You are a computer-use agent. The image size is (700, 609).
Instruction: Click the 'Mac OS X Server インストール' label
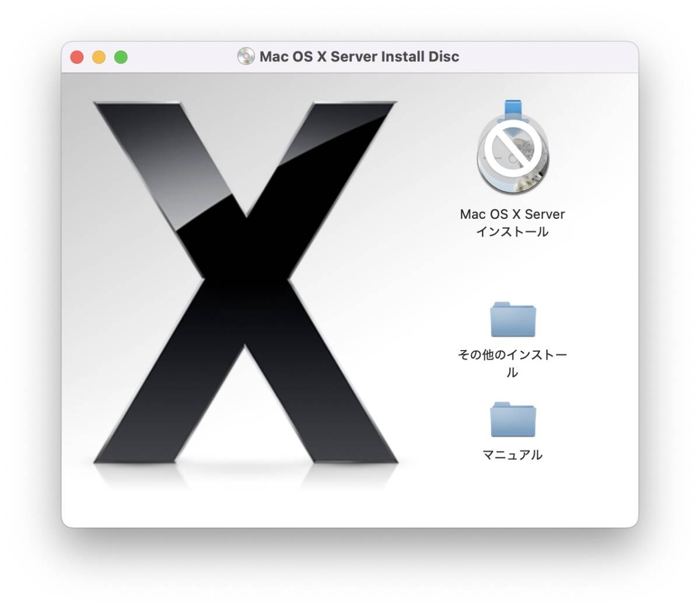click(513, 223)
